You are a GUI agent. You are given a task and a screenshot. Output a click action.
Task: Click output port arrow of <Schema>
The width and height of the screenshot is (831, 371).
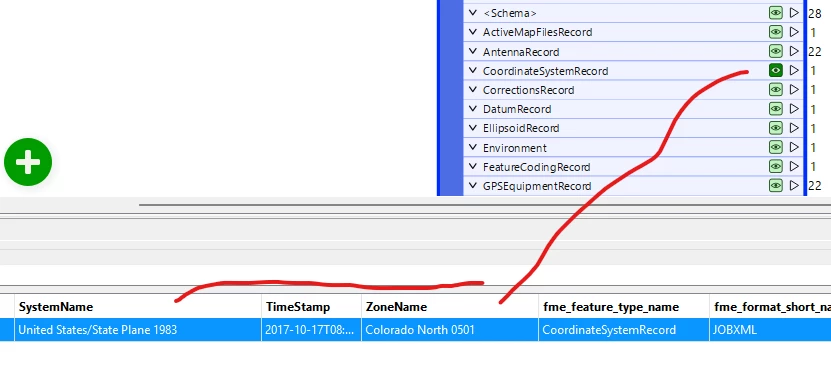pyautogui.click(x=793, y=13)
